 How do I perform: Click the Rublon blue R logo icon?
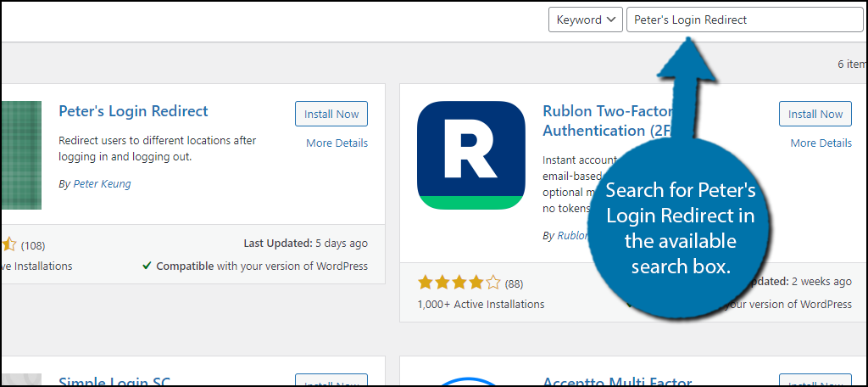click(471, 155)
